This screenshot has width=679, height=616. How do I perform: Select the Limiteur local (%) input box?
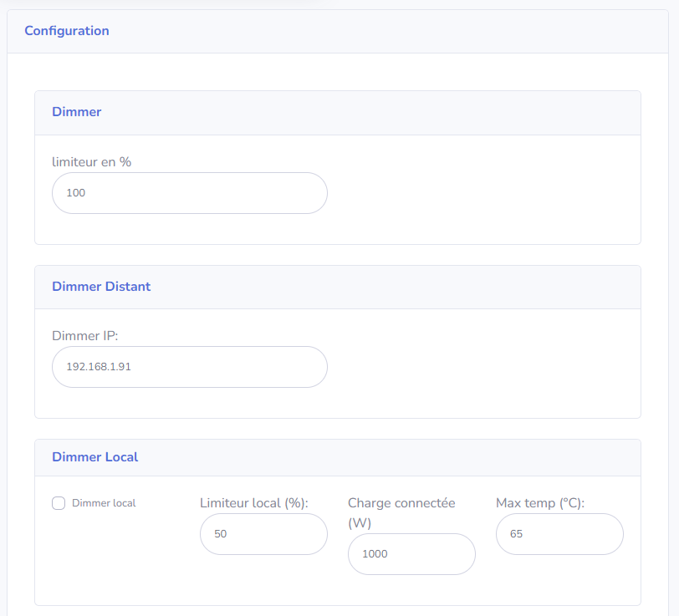coord(263,534)
